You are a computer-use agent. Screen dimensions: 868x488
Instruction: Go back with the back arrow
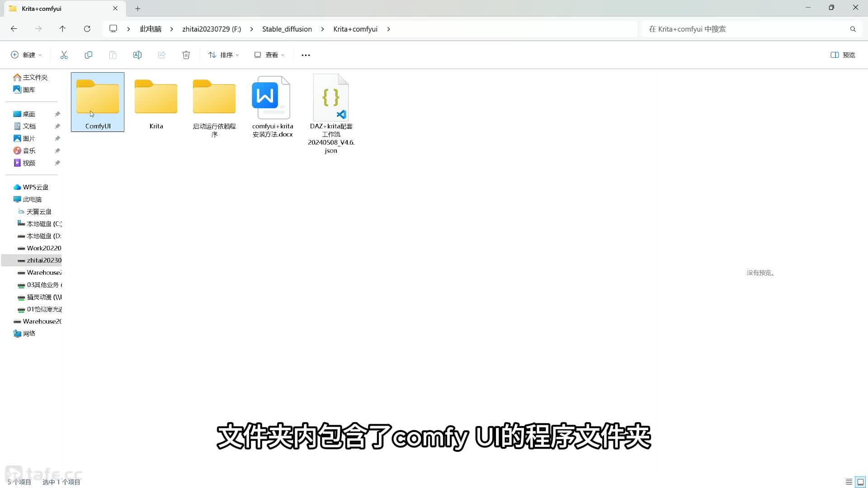[14, 29]
